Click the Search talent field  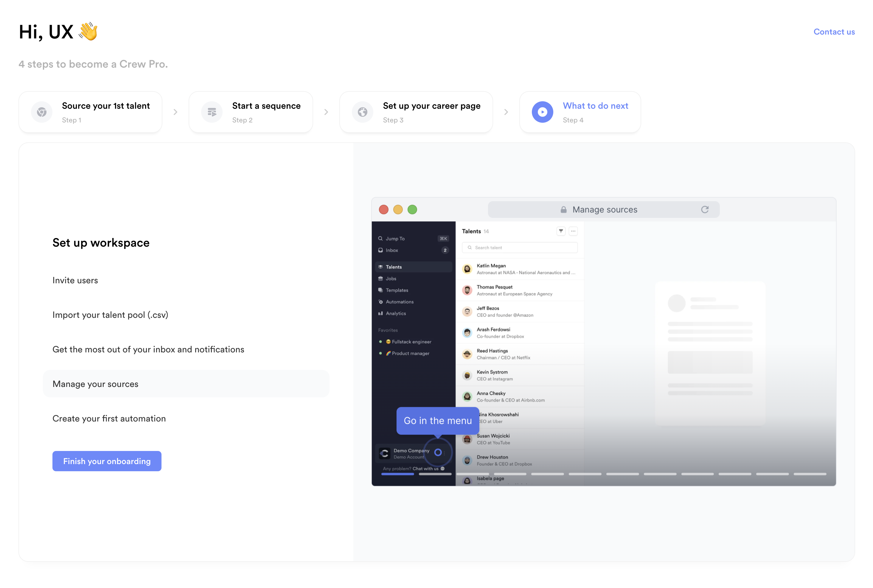tap(520, 248)
